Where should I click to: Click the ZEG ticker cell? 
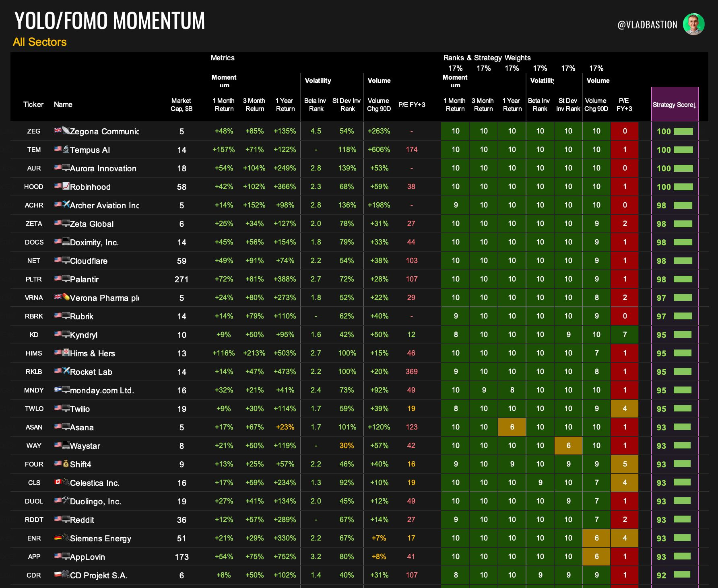(34, 131)
